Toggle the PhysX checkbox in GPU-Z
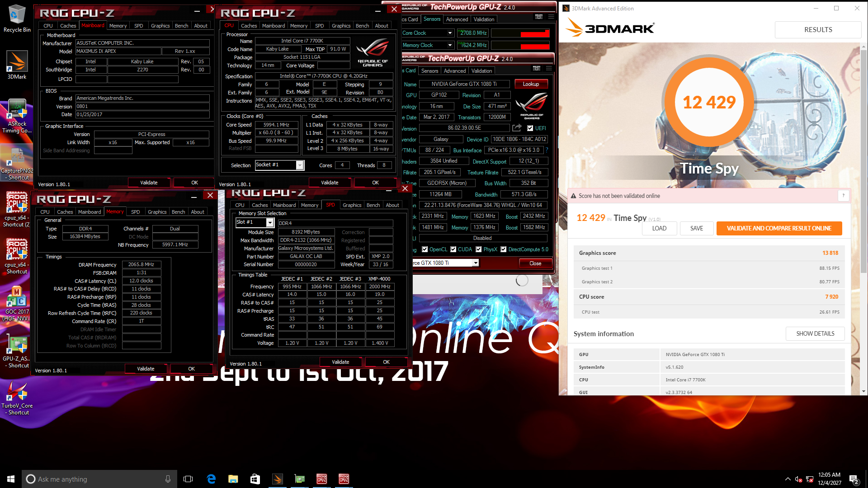This screenshot has height=488, width=868. 478,249
